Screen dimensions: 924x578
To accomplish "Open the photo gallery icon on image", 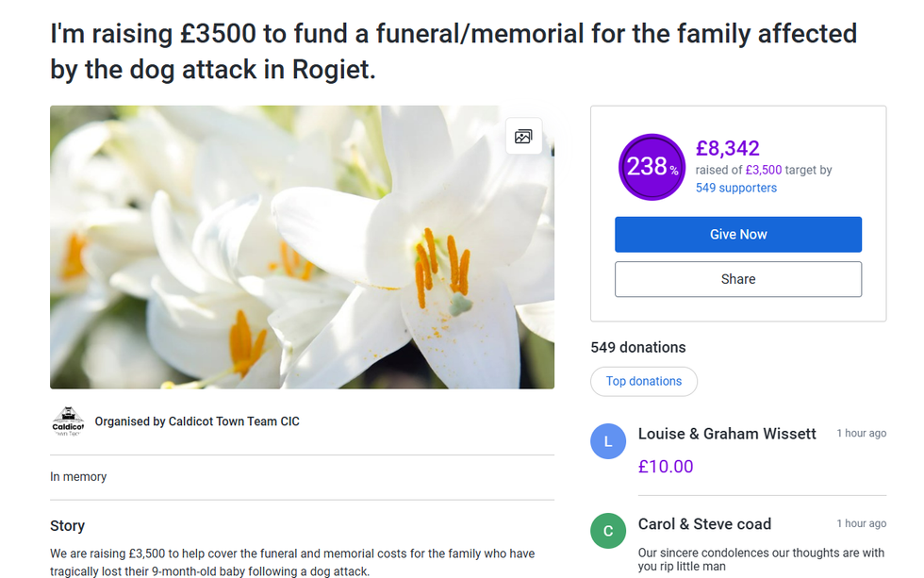I will 523,137.
